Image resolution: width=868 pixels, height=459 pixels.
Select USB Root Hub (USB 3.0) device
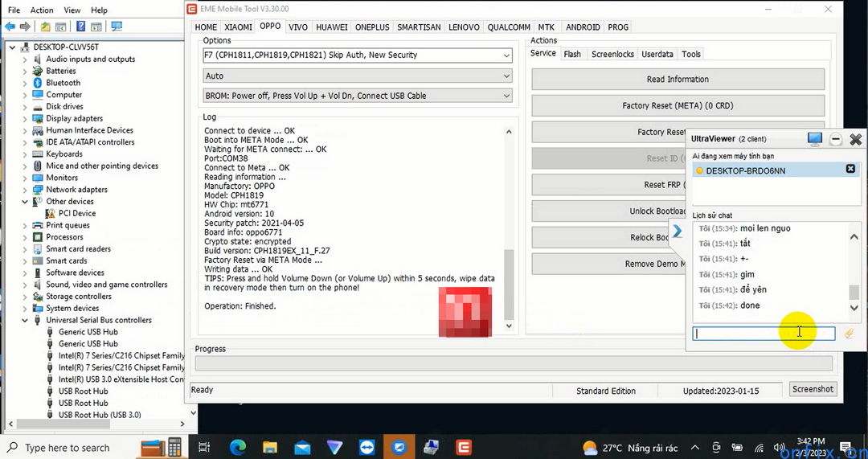pyautogui.click(x=100, y=415)
